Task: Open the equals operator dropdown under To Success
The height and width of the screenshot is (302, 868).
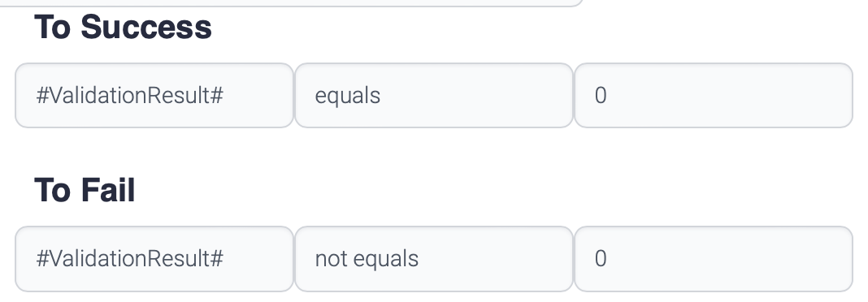Action: [x=434, y=96]
